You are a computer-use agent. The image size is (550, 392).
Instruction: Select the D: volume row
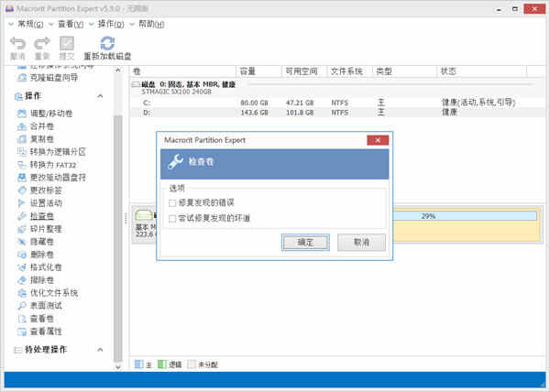point(336,113)
